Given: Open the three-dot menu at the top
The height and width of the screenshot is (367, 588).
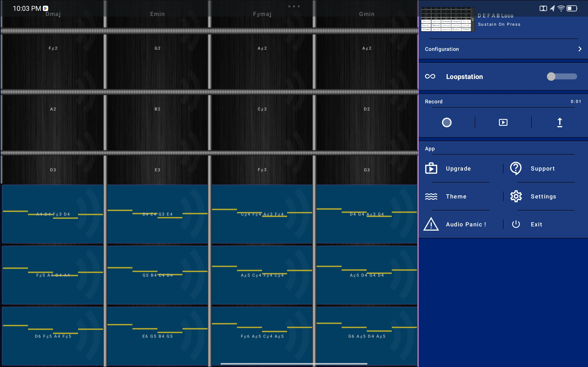Looking at the screenshot, I should [294, 6].
